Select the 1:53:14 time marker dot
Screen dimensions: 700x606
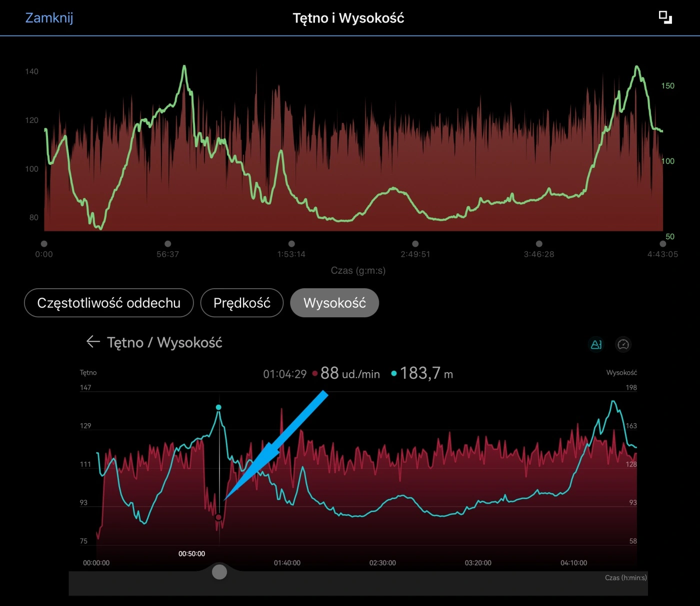291,244
